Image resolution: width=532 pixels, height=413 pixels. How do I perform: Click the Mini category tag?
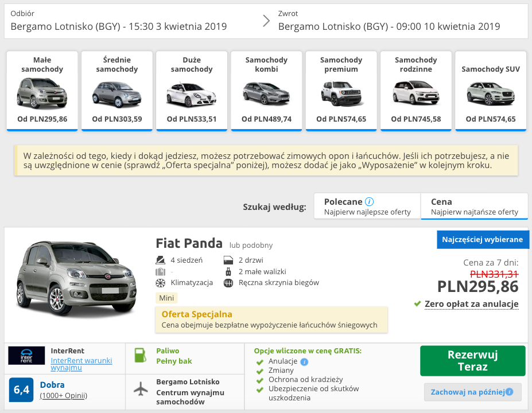[x=166, y=298]
